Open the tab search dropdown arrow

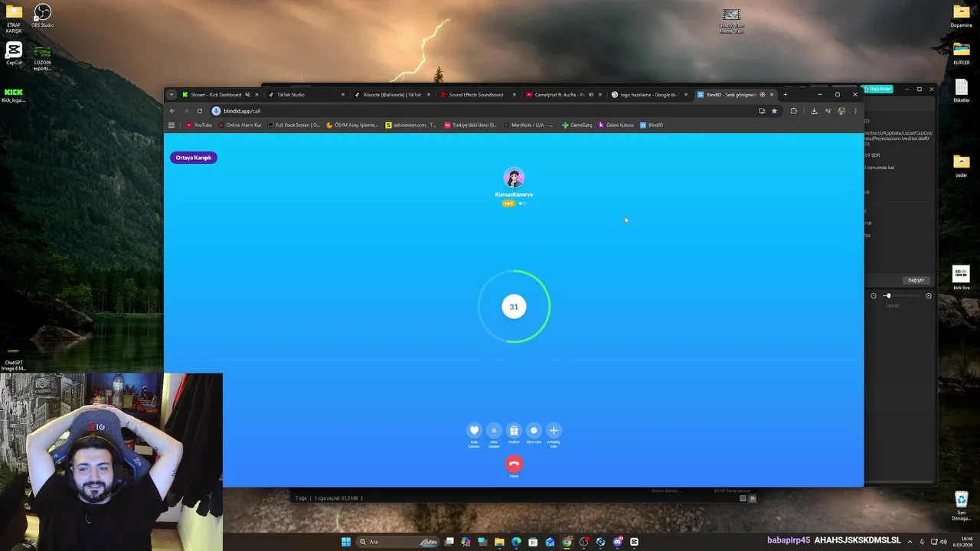(x=171, y=95)
